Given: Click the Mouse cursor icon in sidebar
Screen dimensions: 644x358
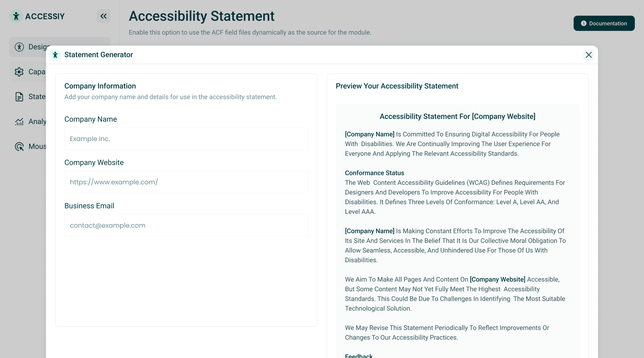Looking at the screenshot, I should (x=19, y=146).
